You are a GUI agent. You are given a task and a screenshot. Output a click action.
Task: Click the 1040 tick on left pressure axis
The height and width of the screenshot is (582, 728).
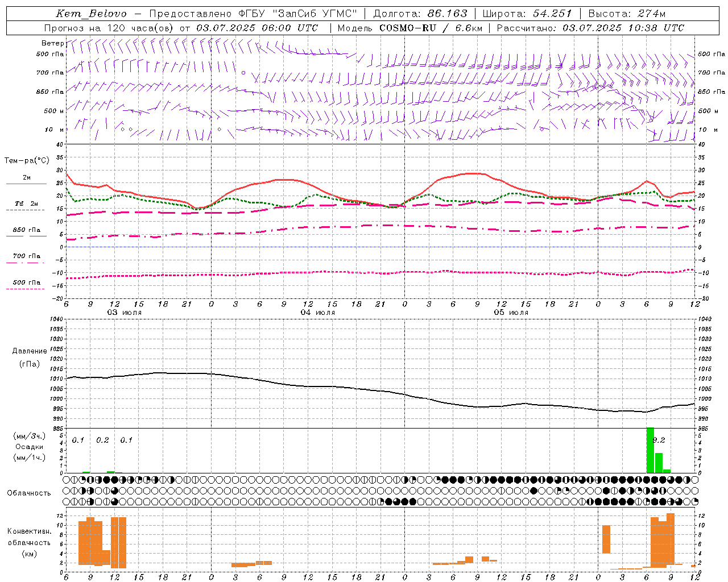56,319
